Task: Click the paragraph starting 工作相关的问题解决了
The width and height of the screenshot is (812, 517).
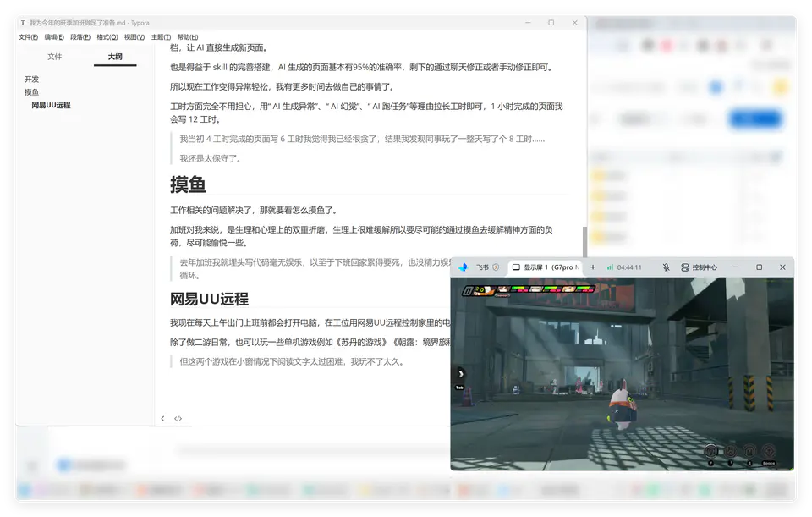Action: (255, 211)
